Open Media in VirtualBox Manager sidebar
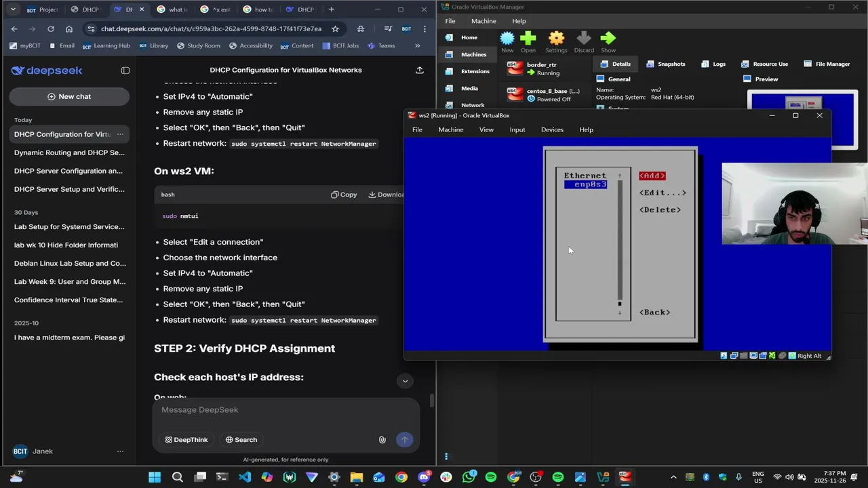868x488 pixels. [468, 88]
